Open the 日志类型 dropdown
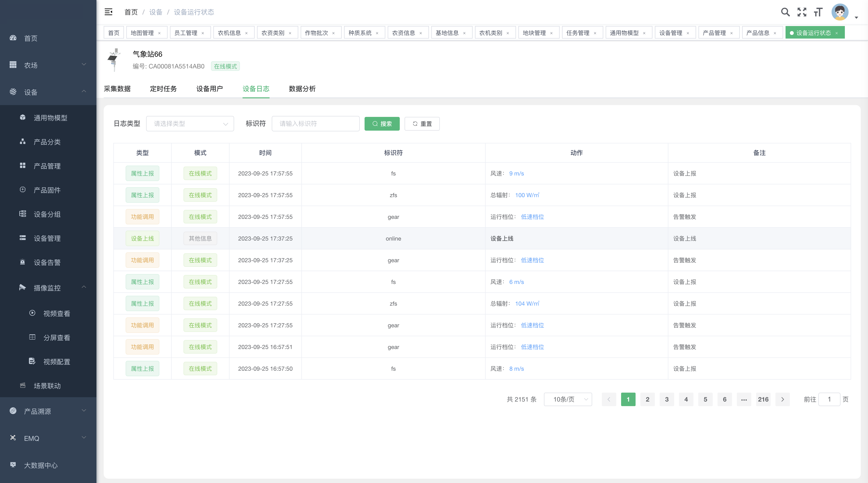 (190, 124)
